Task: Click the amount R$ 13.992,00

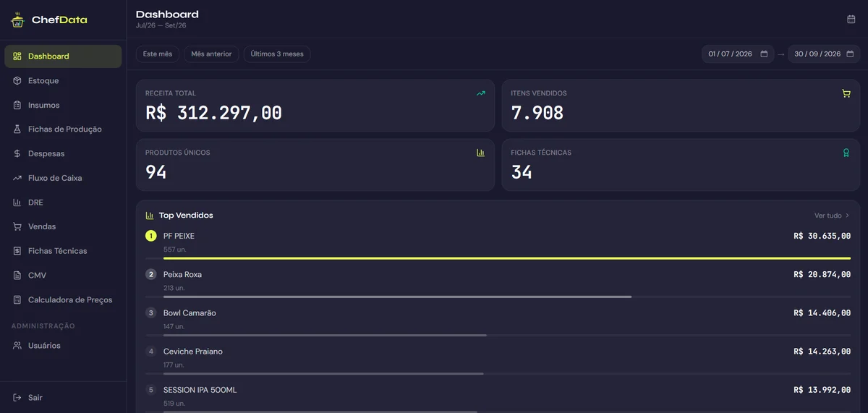Action: point(822,390)
